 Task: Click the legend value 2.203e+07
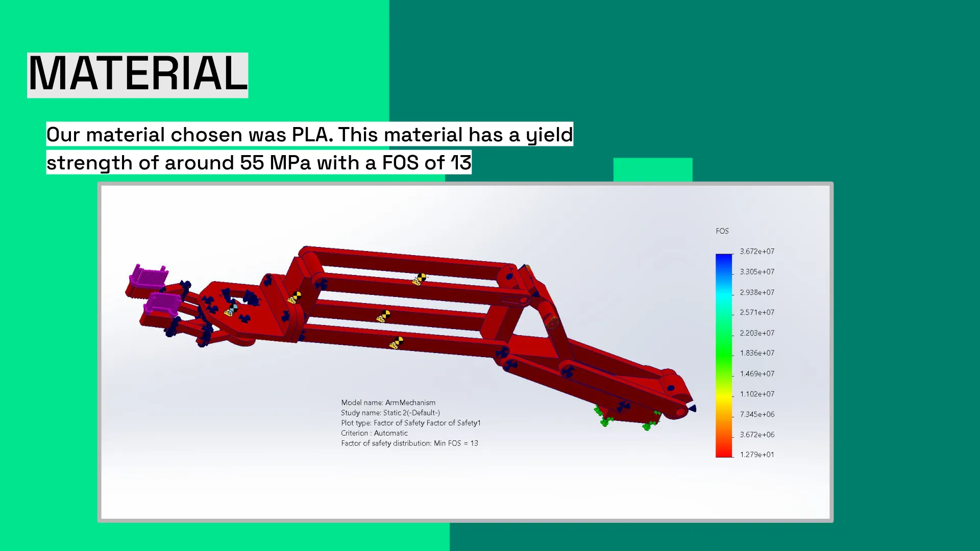click(x=757, y=333)
